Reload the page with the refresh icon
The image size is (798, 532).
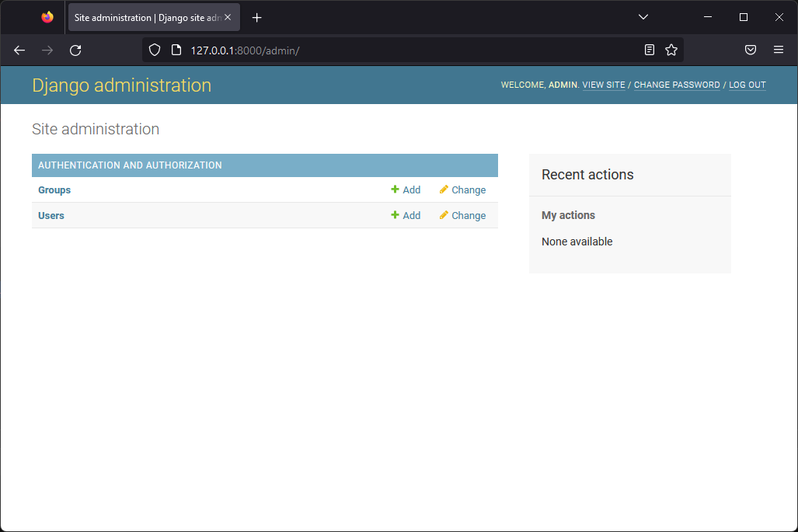tap(75, 50)
